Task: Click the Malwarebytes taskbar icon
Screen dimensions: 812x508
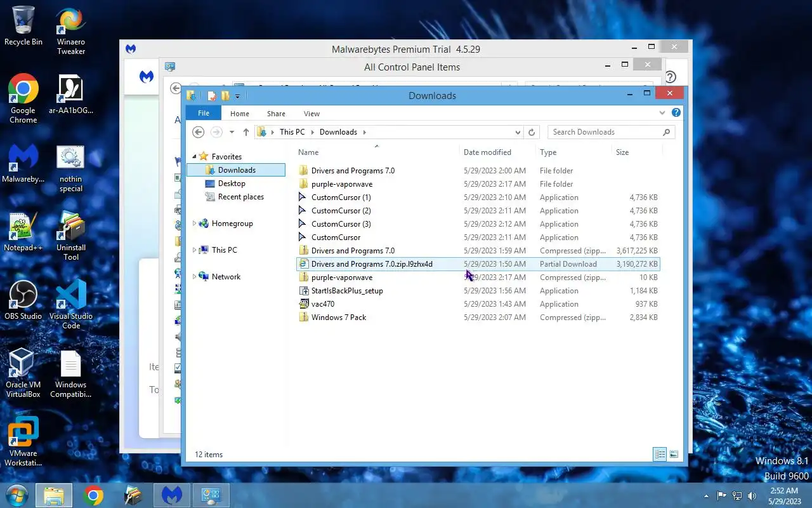Action: pos(171,495)
